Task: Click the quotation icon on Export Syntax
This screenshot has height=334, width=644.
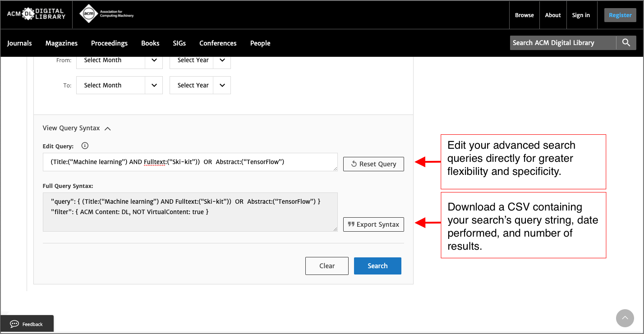Action: (x=351, y=224)
